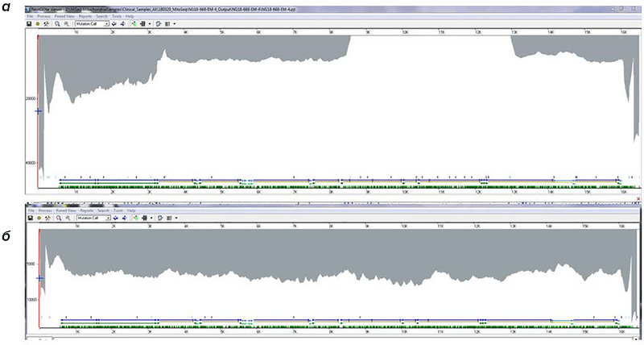Click the Save icon in bottom window toolbar

[x=30, y=218]
